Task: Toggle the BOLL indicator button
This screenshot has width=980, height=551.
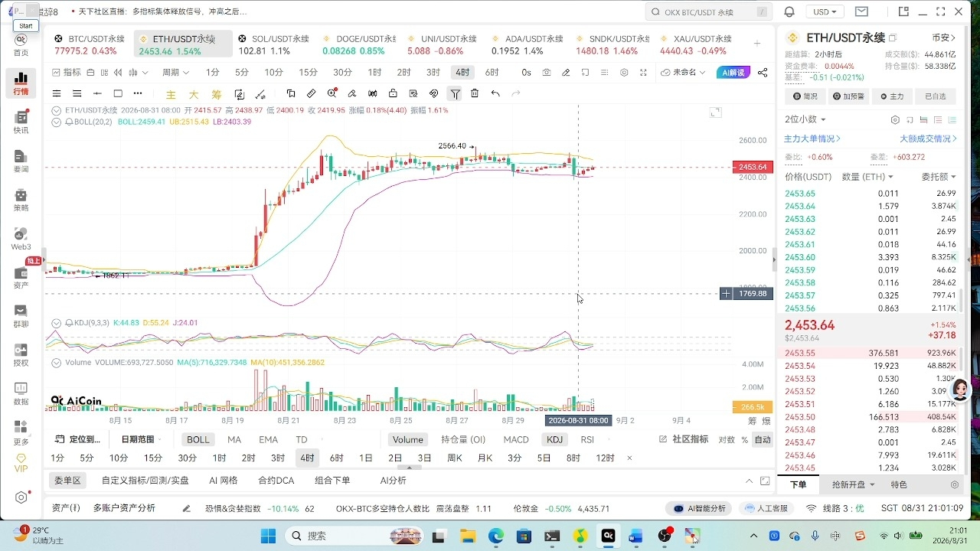Action: click(x=198, y=439)
